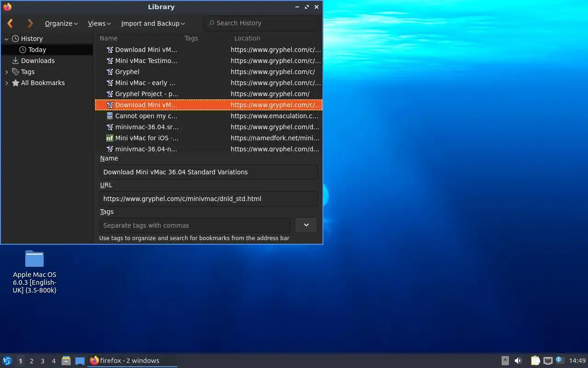Switch to workspace 2
This screenshot has width=588, height=368.
point(31,361)
